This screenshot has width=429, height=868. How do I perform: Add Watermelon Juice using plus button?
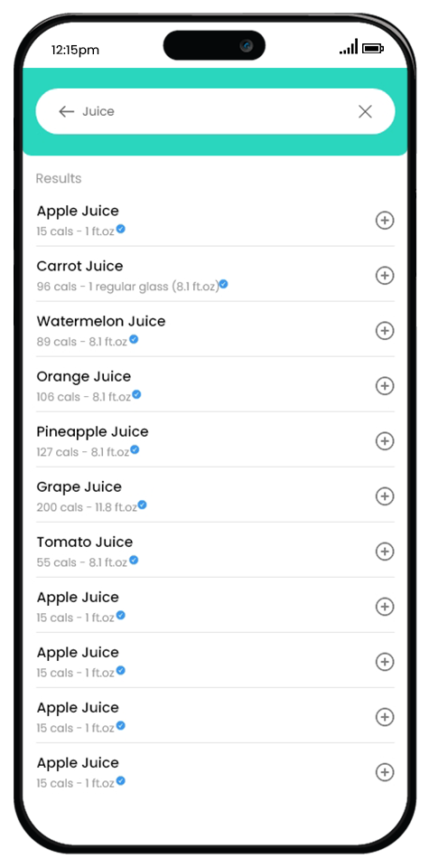pos(385,331)
